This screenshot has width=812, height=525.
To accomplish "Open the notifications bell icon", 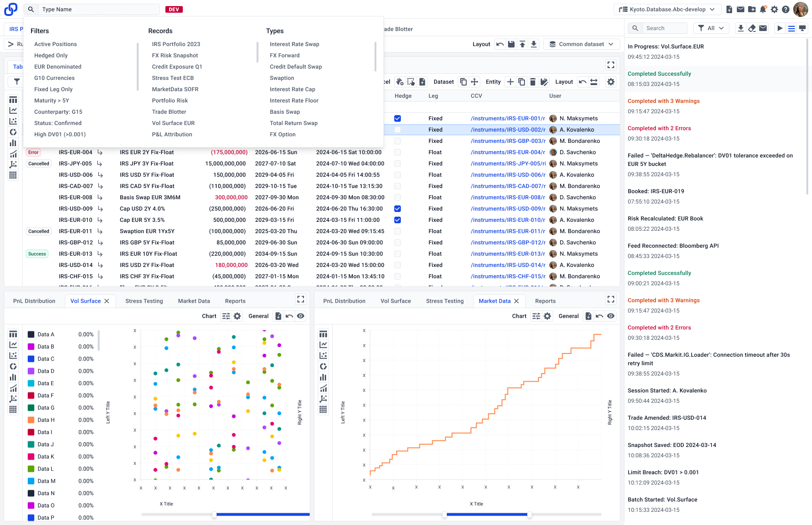I will pos(763,9).
